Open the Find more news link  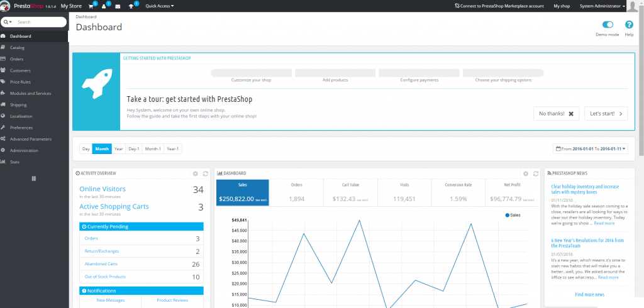[x=589, y=294]
